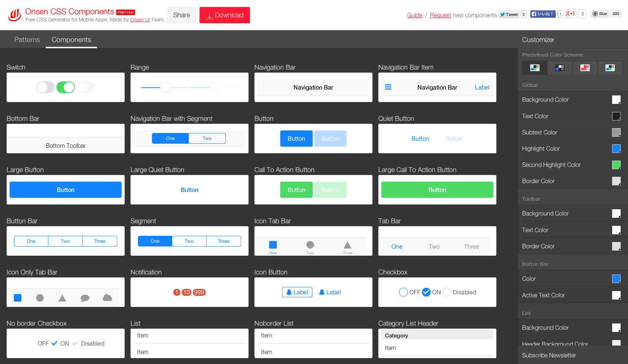Click the outlined bell Label icon button
Viewport: 628px width, 364px height.
click(297, 292)
